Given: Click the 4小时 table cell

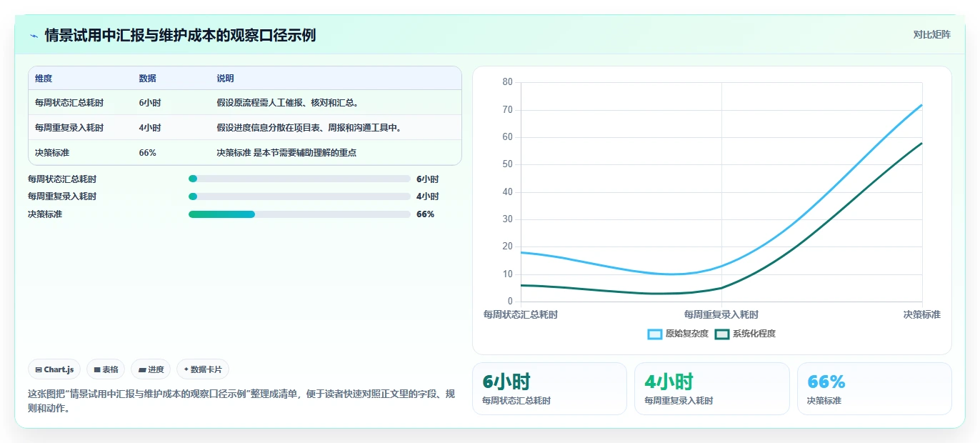Looking at the screenshot, I should 150,128.
